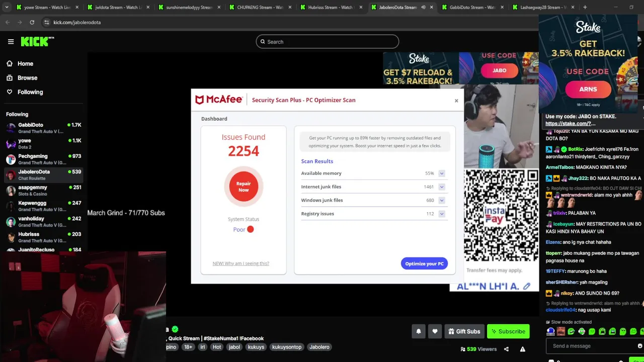Click the red Poor status indicator
The width and height of the screenshot is (644, 362).
pyautogui.click(x=250, y=229)
